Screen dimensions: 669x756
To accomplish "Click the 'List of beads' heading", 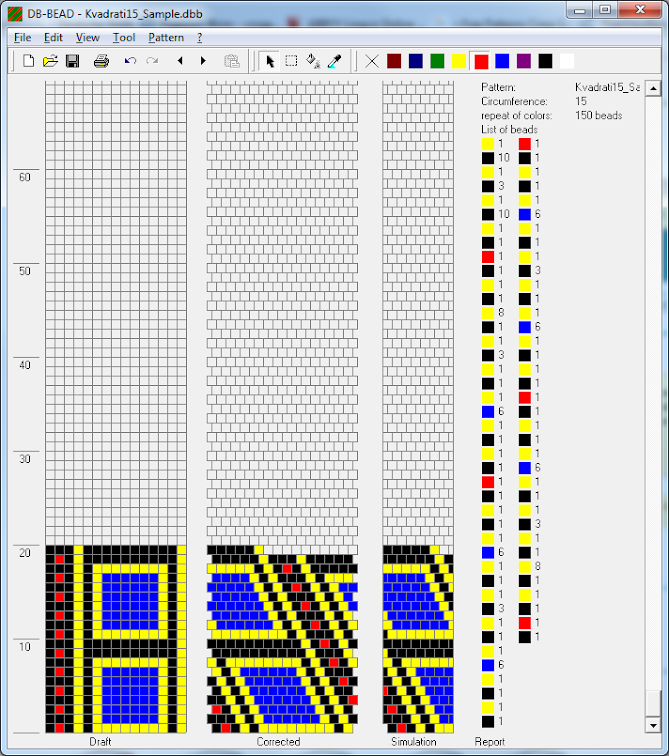I will click(x=509, y=129).
